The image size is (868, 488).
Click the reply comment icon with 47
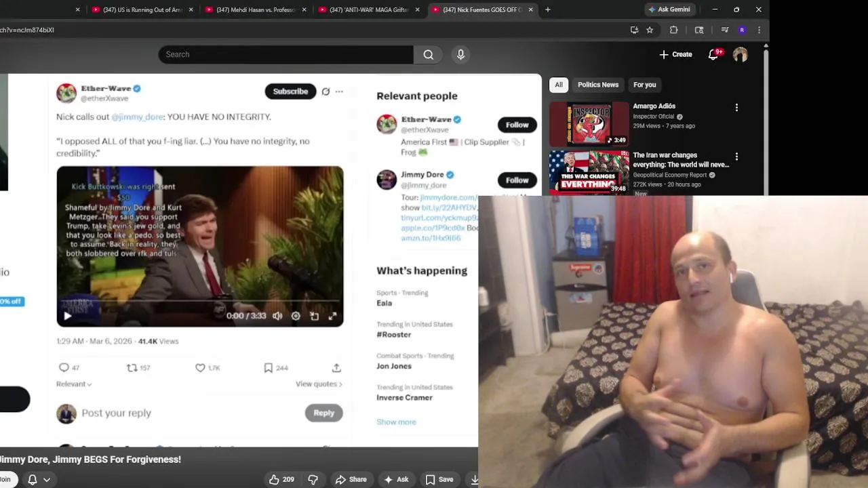pos(64,367)
